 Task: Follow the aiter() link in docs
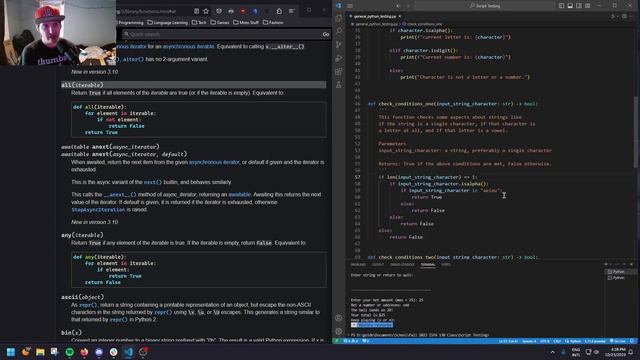[x=133, y=59]
